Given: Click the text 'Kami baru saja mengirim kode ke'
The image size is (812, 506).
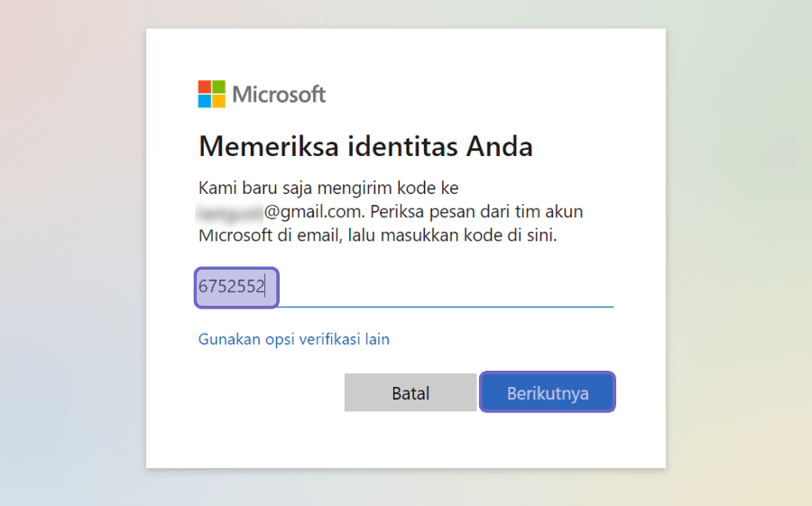Looking at the screenshot, I should [x=328, y=188].
